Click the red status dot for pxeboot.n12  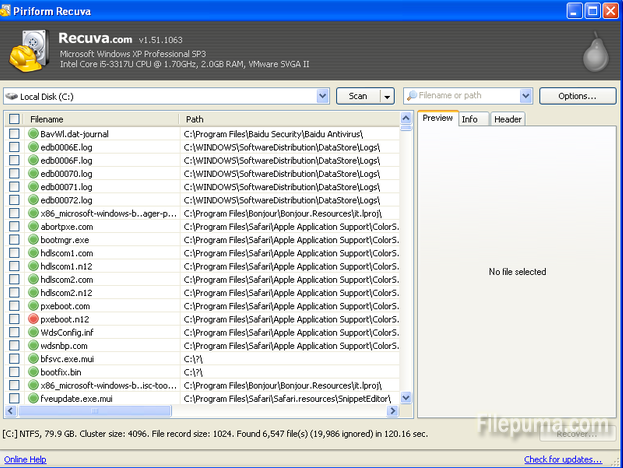(x=33, y=319)
